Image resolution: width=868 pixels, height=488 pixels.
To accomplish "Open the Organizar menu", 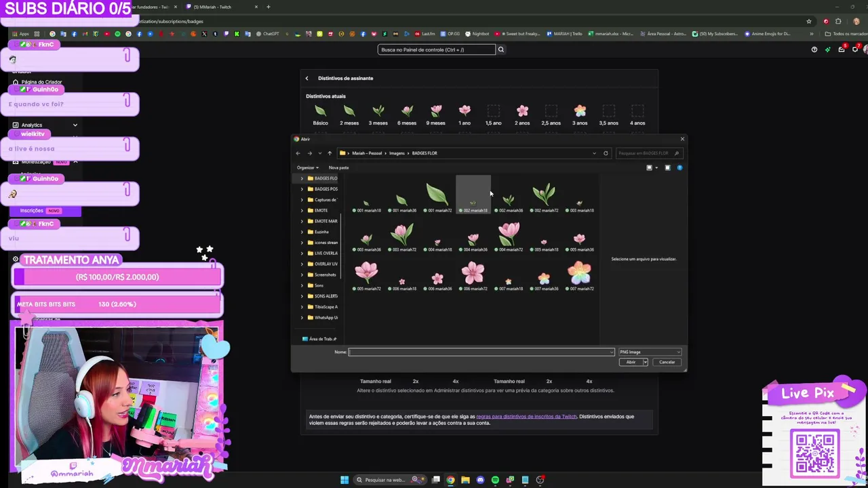I will [307, 167].
